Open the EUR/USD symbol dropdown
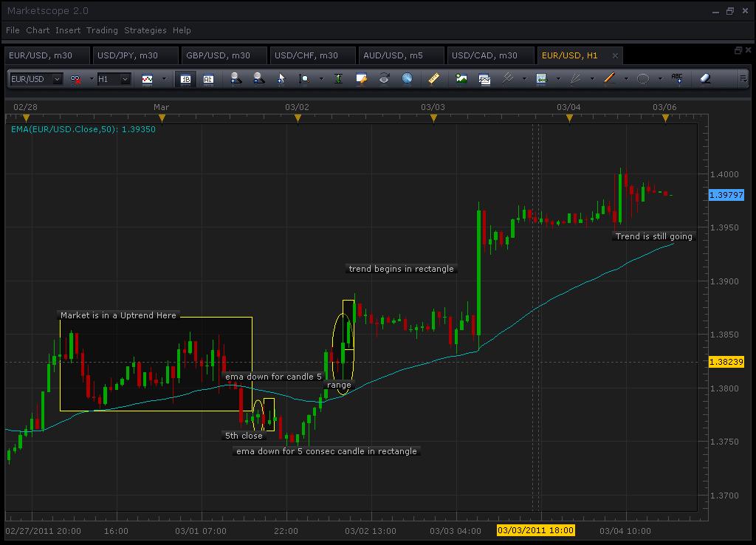This screenshot has width=756, height=545. pos(58,79)
